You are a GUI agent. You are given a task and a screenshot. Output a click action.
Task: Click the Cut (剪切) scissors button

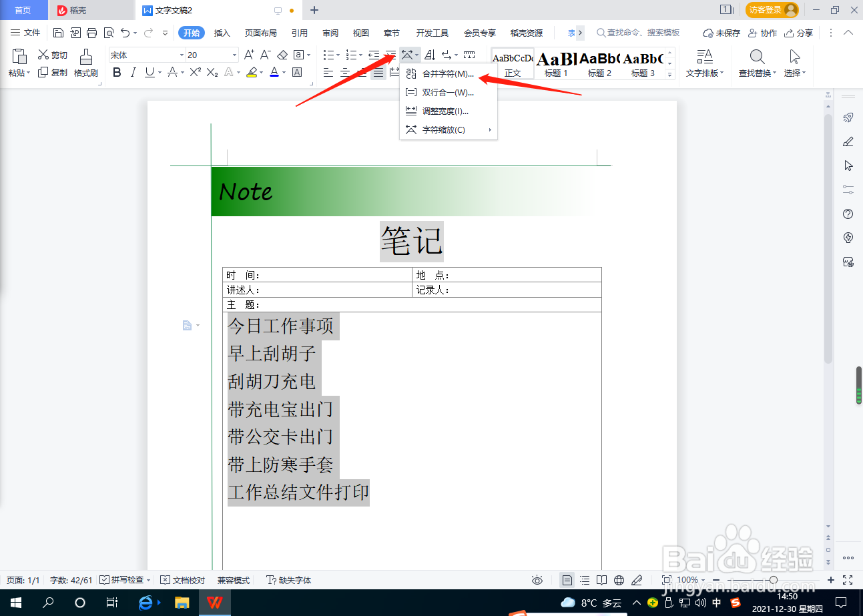[x=52, y=55]
